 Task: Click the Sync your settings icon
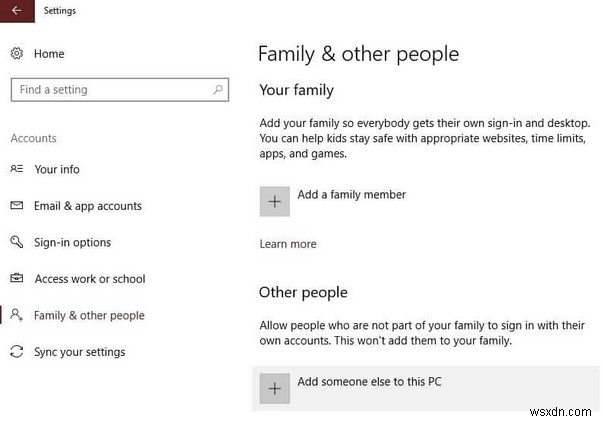pyautogui.click(x=16, y=352)
